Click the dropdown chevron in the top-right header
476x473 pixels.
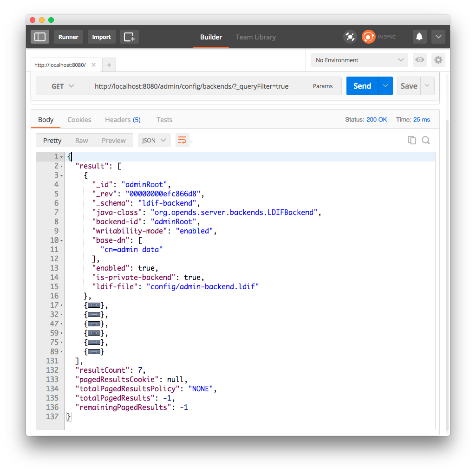click(438, 36)
